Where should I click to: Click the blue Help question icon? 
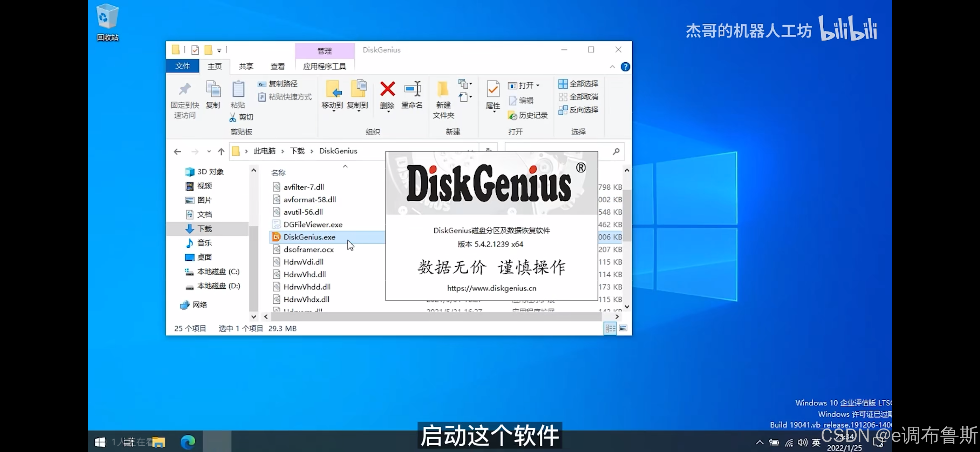pos(625,67)
